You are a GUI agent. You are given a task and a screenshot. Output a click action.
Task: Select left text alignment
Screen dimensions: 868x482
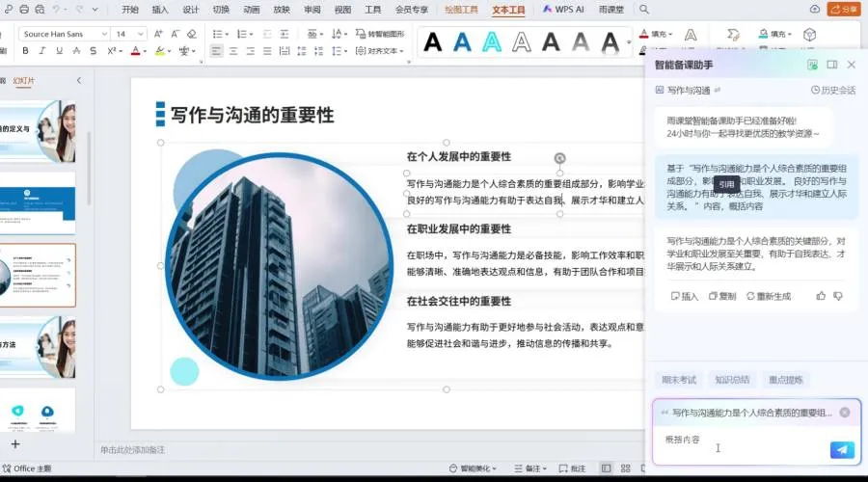pyautogui.click(x=216, y=51)
